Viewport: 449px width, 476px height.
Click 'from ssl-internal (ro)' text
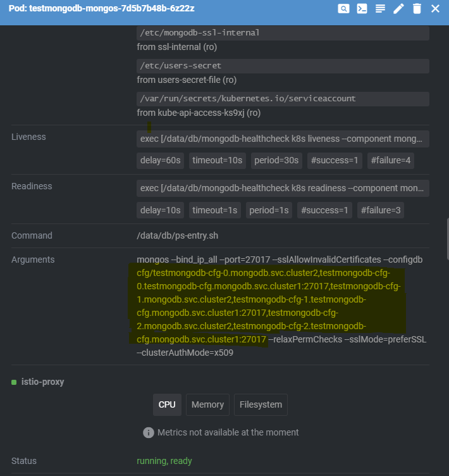tap(177, 47)
